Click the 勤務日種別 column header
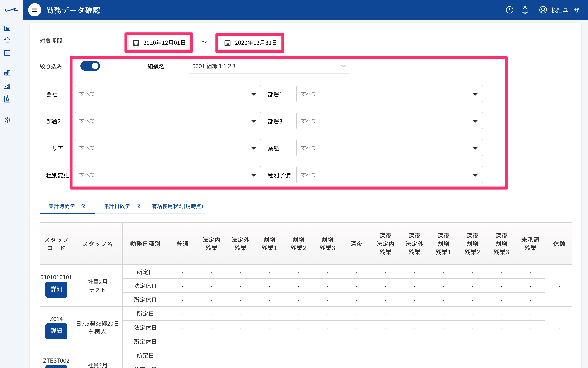The image size is (588, 368). click(x=145, y=244)
